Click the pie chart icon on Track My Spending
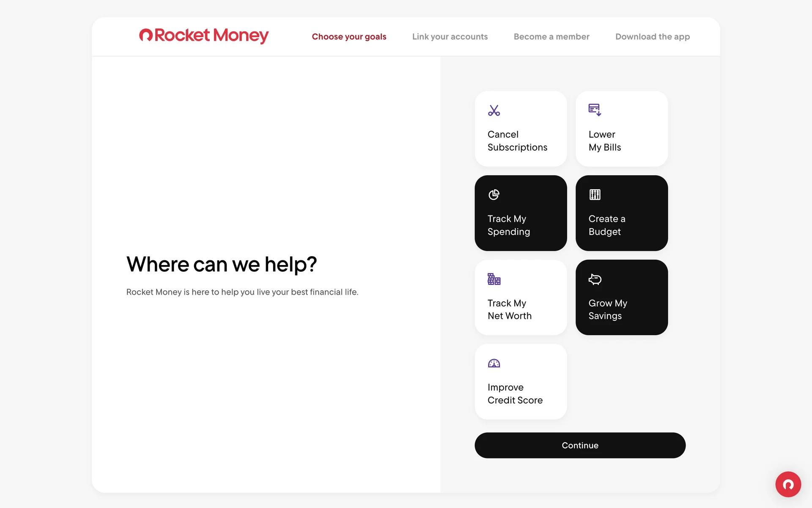812x508 pixels. 494,195
